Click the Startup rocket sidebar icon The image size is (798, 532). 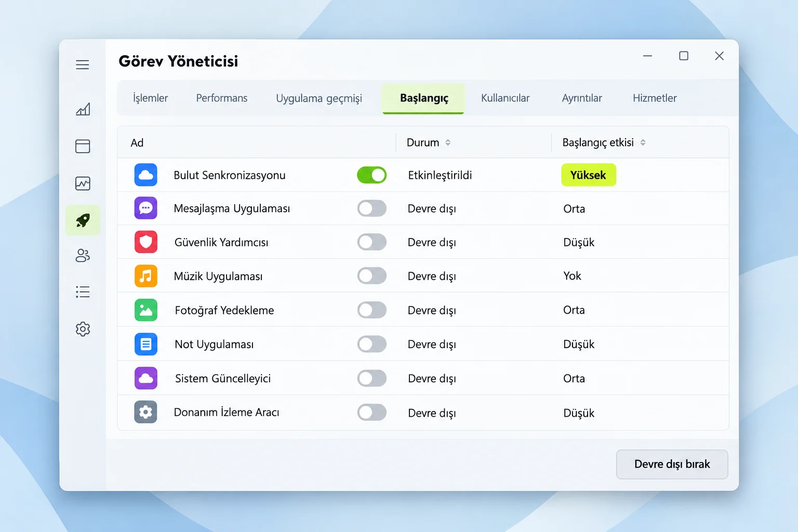pos(83,220)
